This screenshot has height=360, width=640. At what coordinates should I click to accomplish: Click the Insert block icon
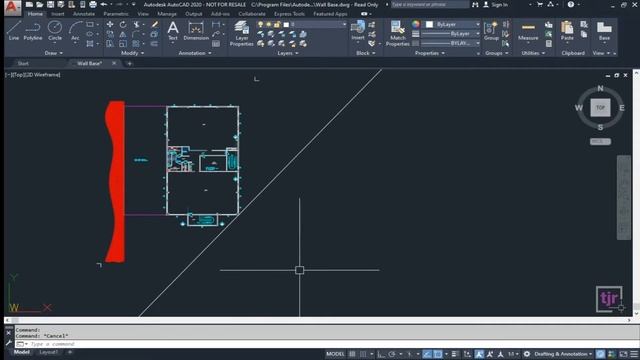[358, 31]
